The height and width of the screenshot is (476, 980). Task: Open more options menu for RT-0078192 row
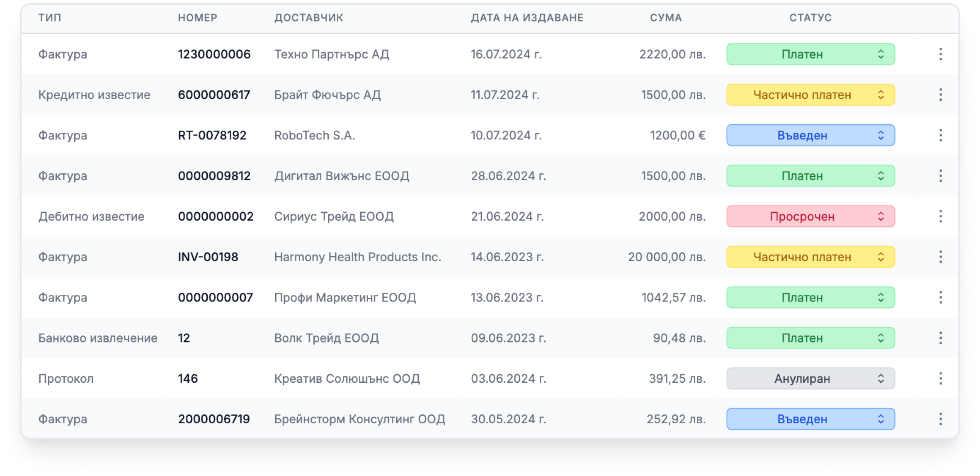[940, 135]
